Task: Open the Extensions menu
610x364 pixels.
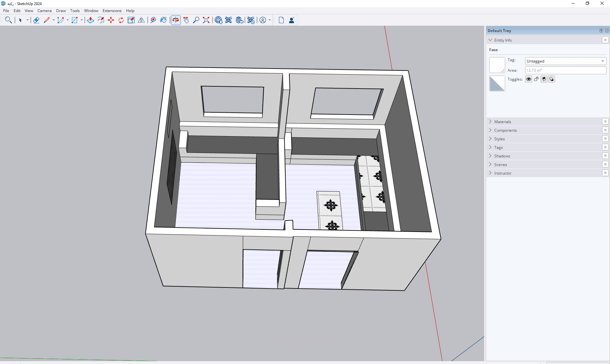Action: [x=112, y=11]
